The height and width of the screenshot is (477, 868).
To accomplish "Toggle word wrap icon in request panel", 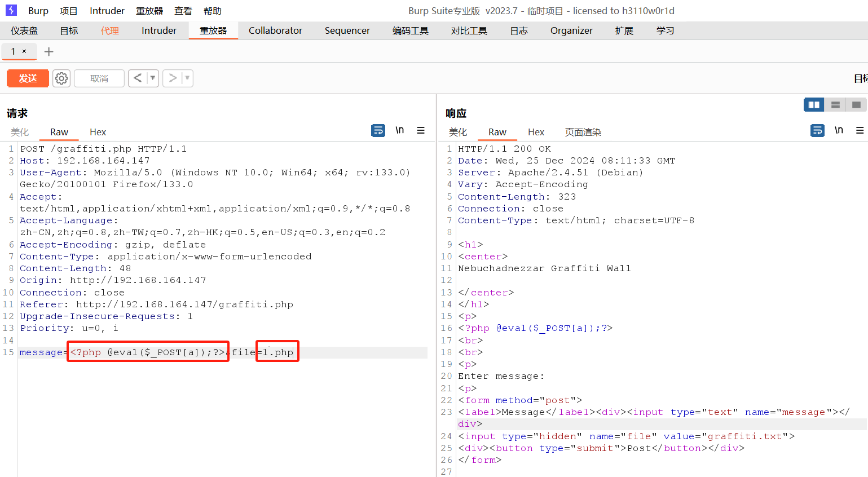I will click(378, 130).
